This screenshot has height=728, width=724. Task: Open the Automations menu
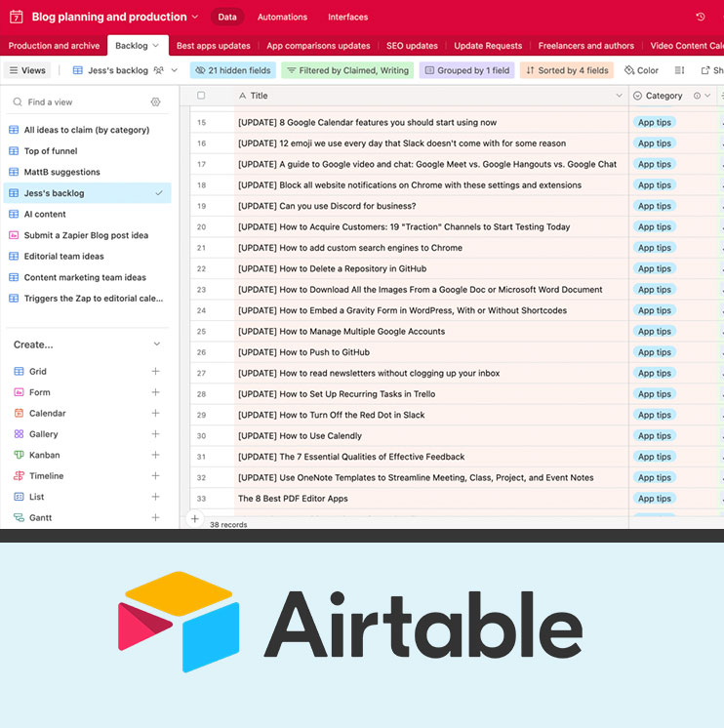(282, 17)
